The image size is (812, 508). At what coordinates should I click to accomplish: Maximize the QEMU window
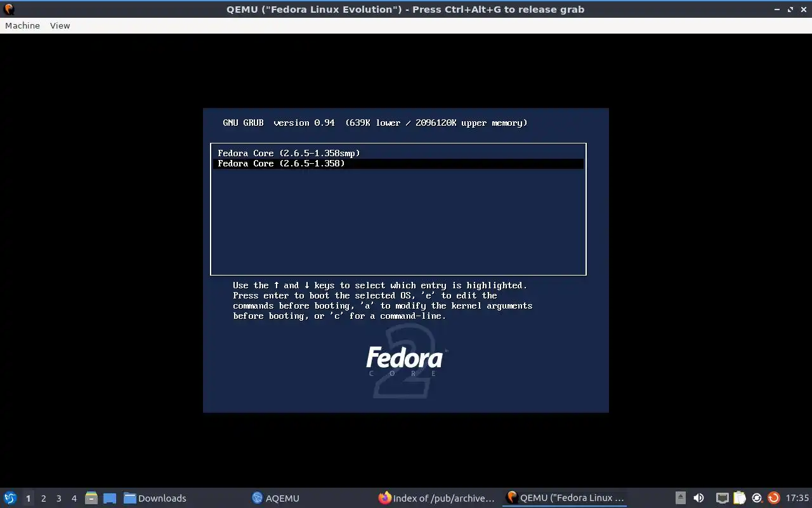point(790,10)
